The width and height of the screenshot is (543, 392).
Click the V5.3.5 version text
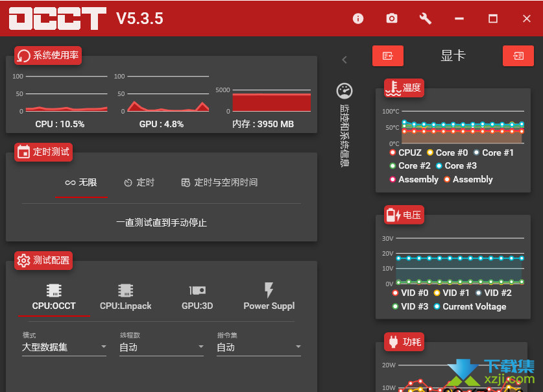click(139, 18)
